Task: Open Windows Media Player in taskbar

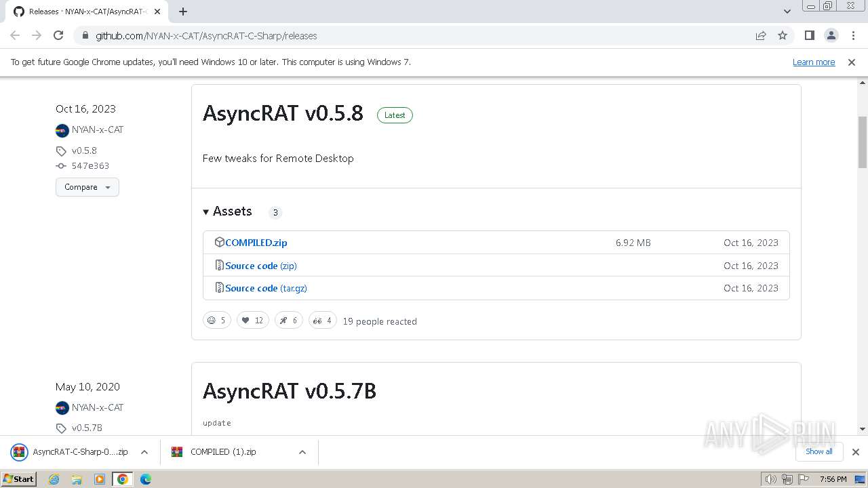Action: pos(100,479)
